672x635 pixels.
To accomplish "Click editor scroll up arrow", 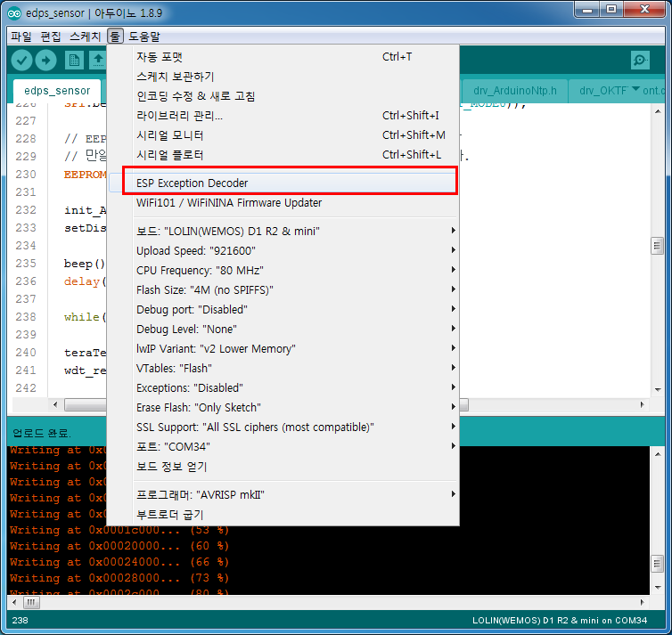I will point(658,111).
